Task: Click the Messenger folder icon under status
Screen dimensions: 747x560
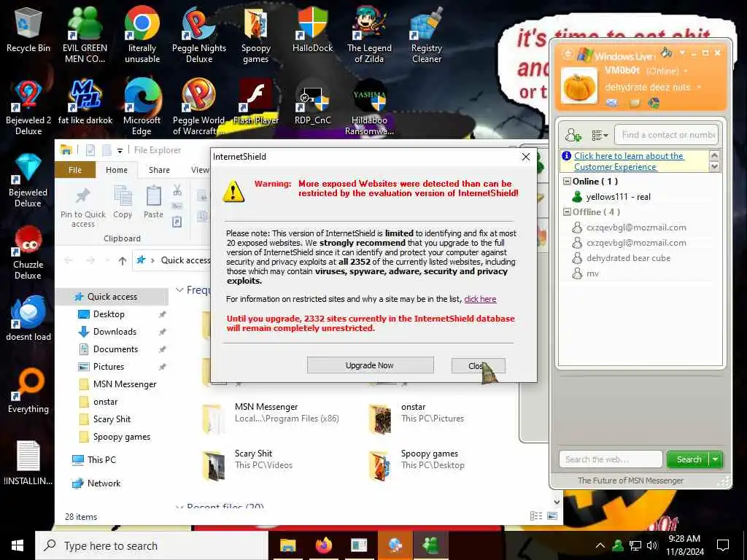Action: click(x=634, y=102)
